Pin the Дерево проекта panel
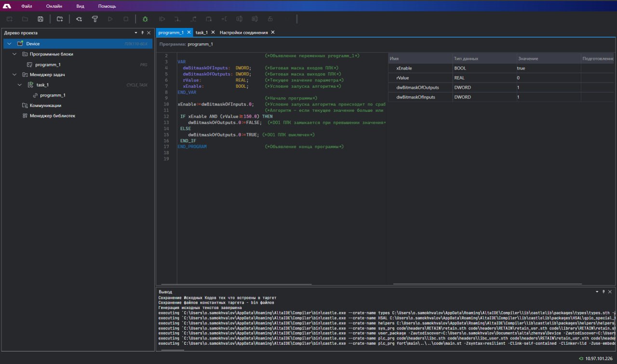 click(142, 33)
